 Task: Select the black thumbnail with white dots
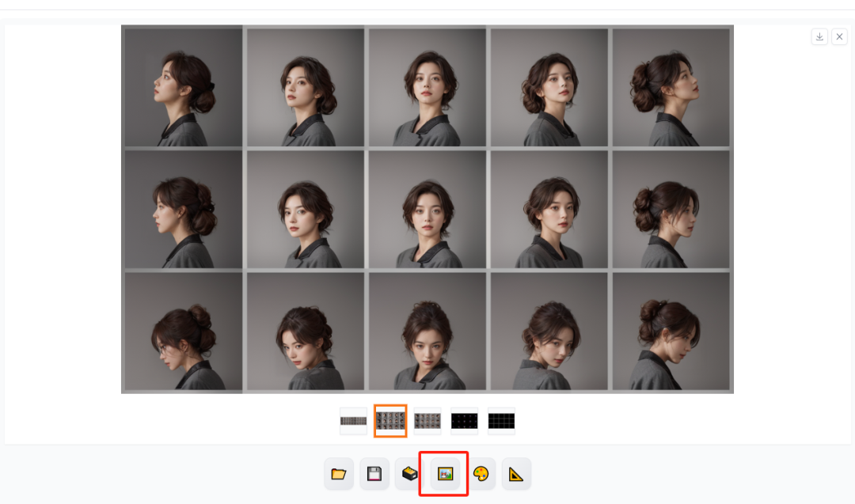coord(464,421)
